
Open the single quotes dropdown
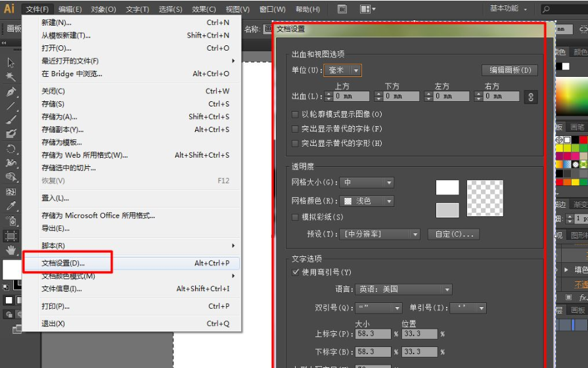(468, 308)
